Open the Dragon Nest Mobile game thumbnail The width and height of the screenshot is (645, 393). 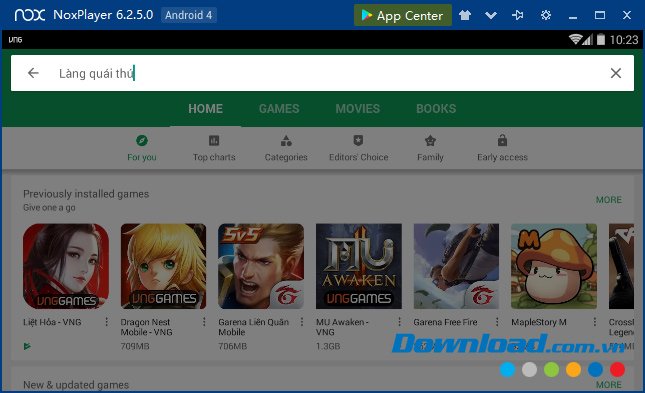(163, 266)
